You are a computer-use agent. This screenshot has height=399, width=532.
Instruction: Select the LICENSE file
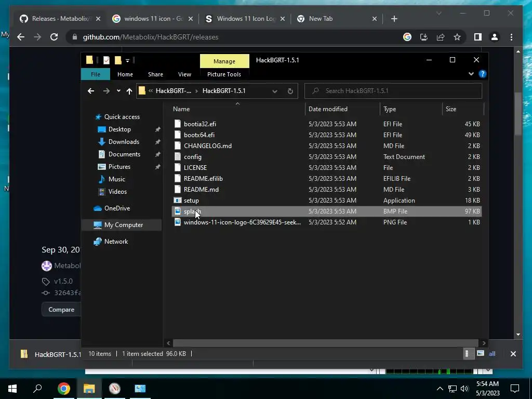[195, 168]
